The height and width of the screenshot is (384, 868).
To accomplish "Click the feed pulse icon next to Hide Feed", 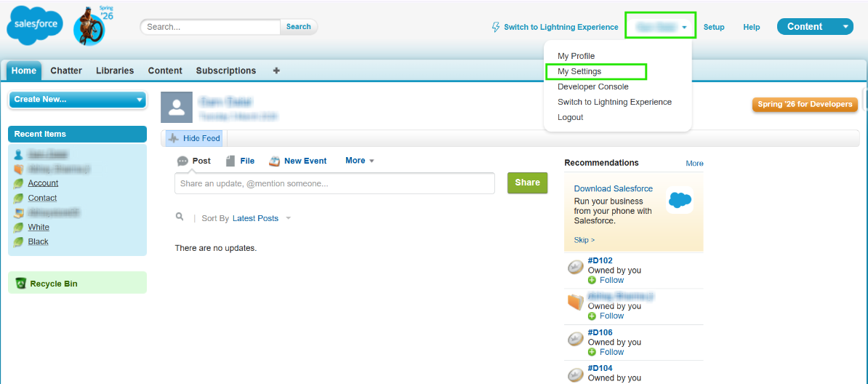I will tap(174, 138).
